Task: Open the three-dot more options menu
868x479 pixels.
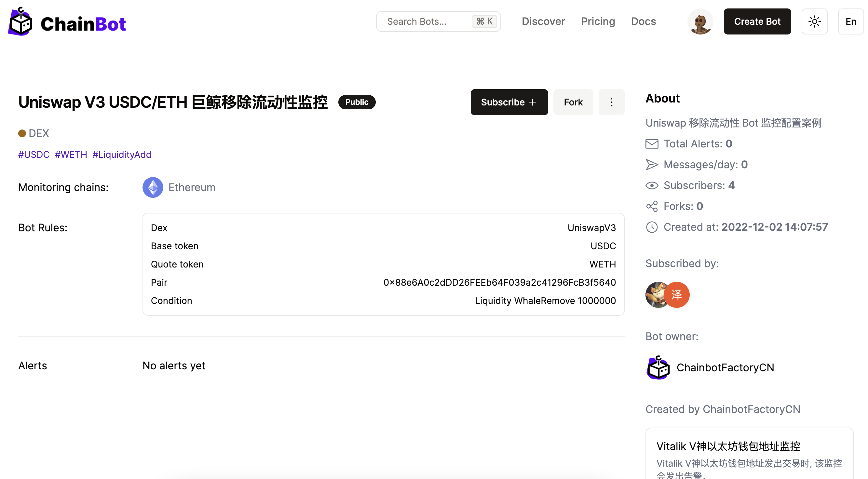Action: click(x=611, y=102)
